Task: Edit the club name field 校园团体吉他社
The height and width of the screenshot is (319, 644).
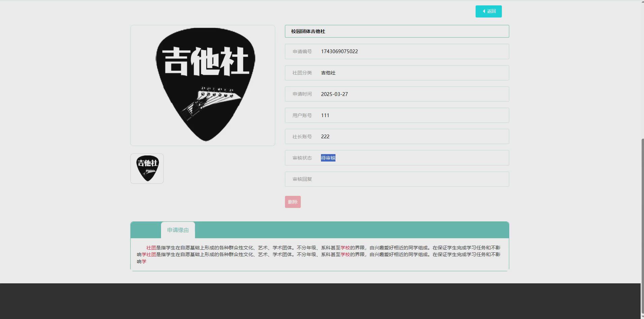Action: pyautogui.click(x=396, y=31)
